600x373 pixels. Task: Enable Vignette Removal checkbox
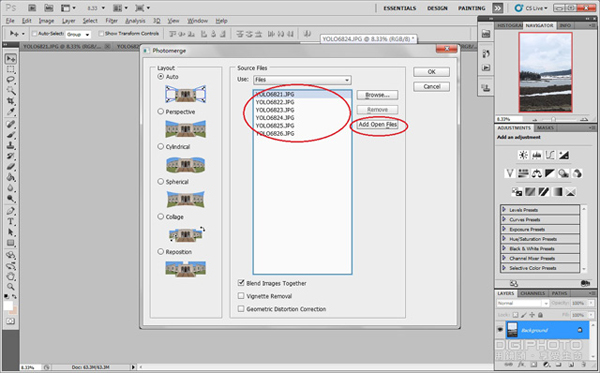[x=241, y=296]
